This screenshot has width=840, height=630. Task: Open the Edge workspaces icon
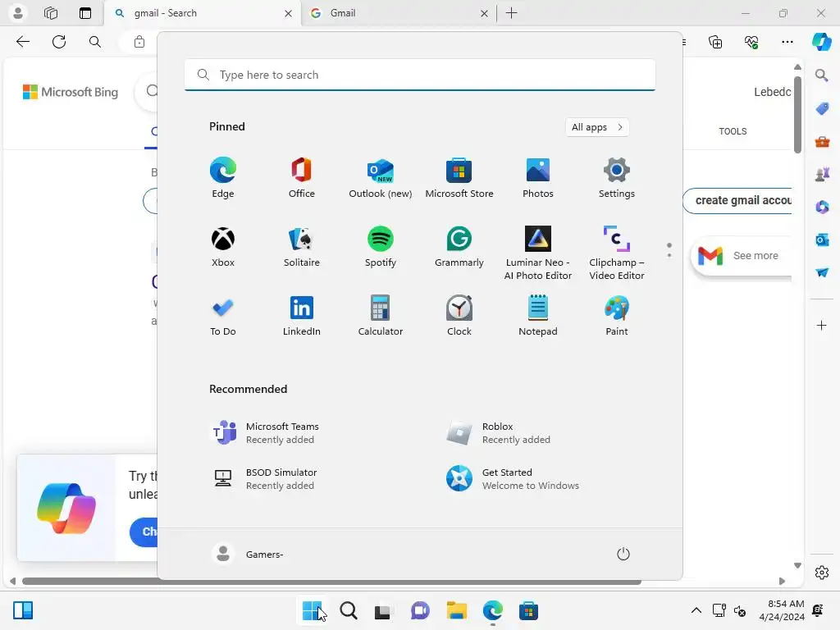pos(51,13)
